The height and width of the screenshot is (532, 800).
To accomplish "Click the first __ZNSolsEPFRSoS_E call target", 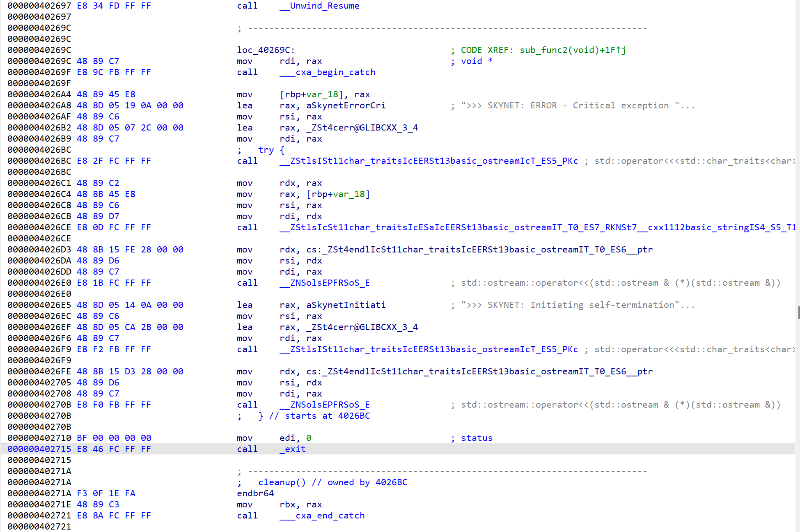I will coord(324,283).
